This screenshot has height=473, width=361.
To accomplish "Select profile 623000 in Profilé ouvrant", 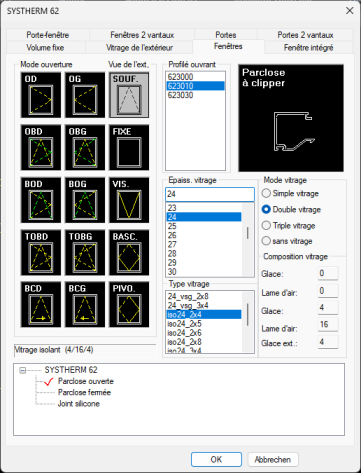I will click(x=196, y=77).
